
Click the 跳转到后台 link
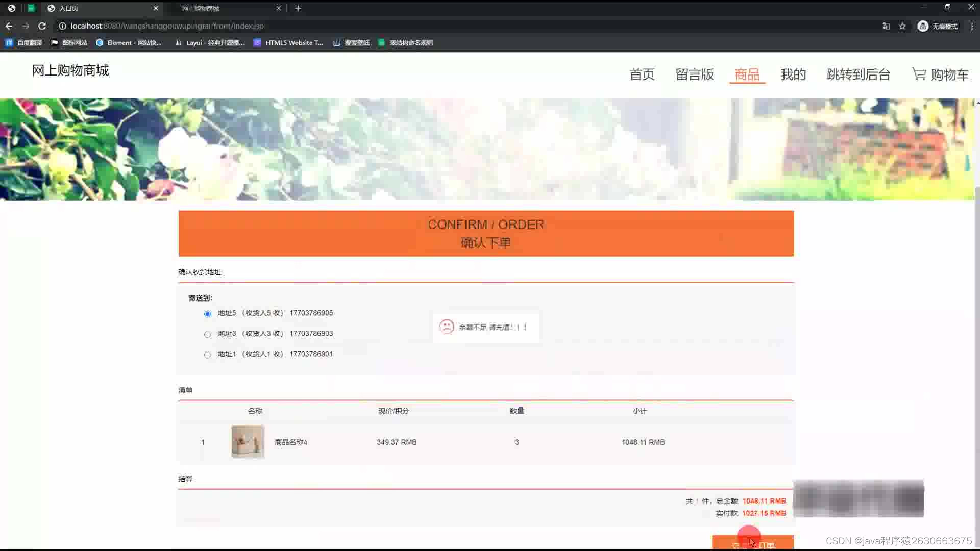[859, 74]
